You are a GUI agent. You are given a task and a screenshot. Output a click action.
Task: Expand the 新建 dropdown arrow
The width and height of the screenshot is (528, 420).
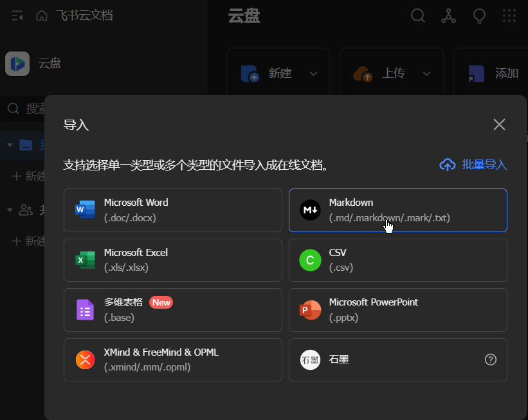pos(313,73)
